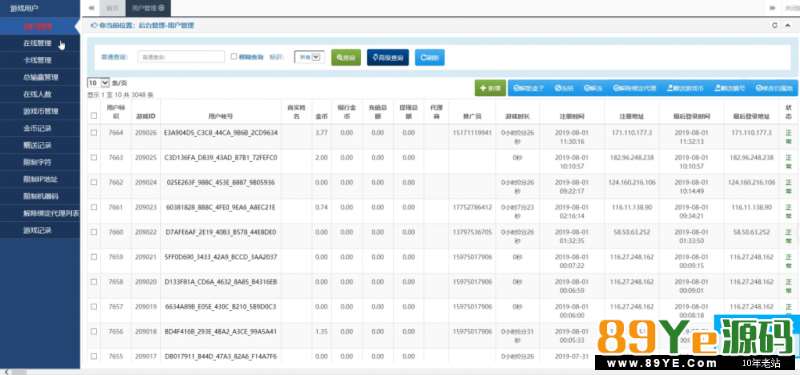Open the rows-per-page dropdown showing 10
This screenshot has width=800, height=375.
click(x=98, y=83)
